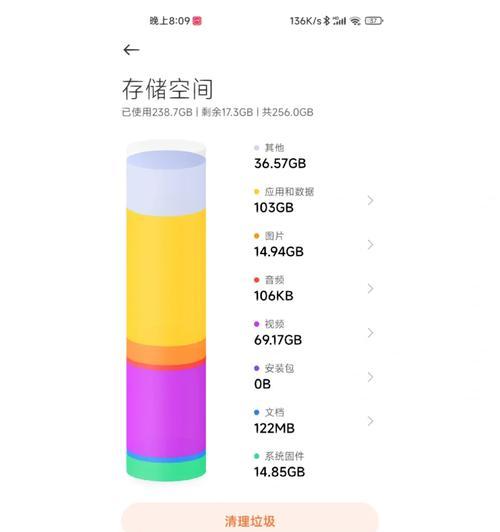Open the 文档 chevron arrow
The width and height of the screenshot is (500, 532).
371,421
